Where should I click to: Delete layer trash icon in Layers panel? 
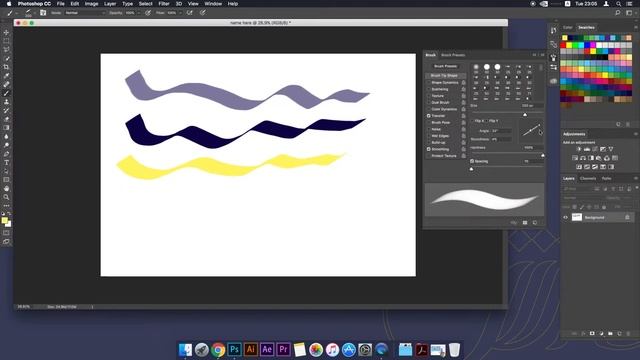[628, 333]
